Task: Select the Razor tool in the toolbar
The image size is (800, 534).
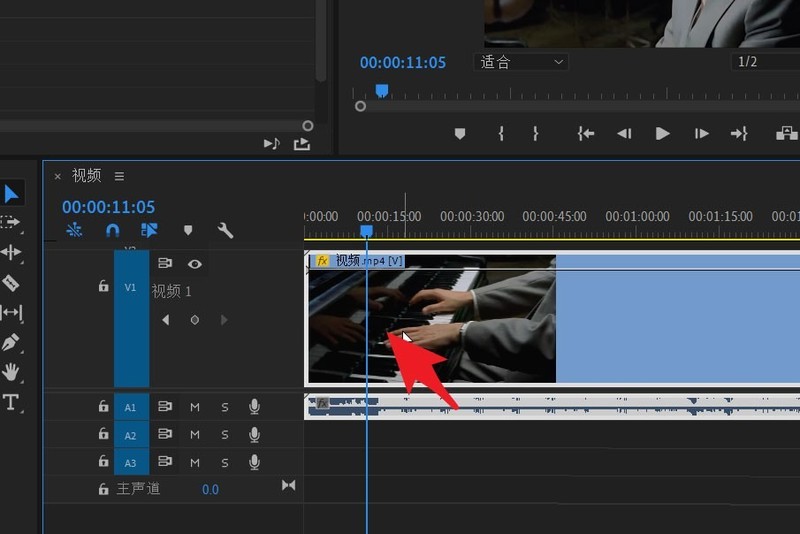Action: tap(11, 283)
